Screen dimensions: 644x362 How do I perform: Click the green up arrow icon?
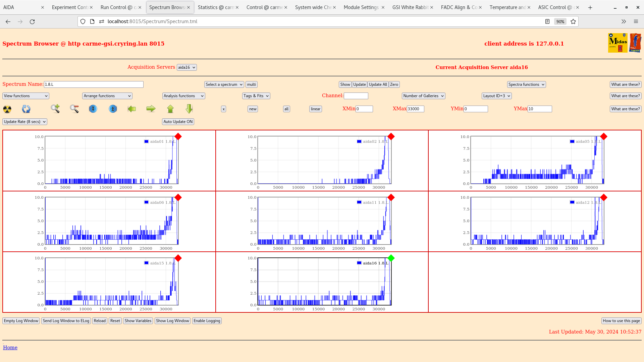click(x=170, y=109)
